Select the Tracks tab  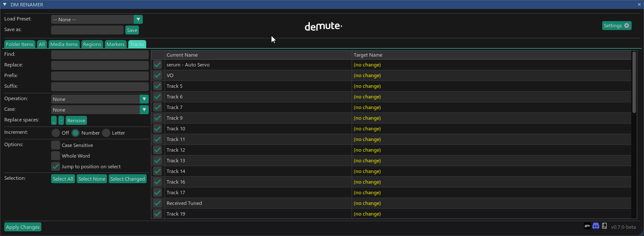(137, 44)
